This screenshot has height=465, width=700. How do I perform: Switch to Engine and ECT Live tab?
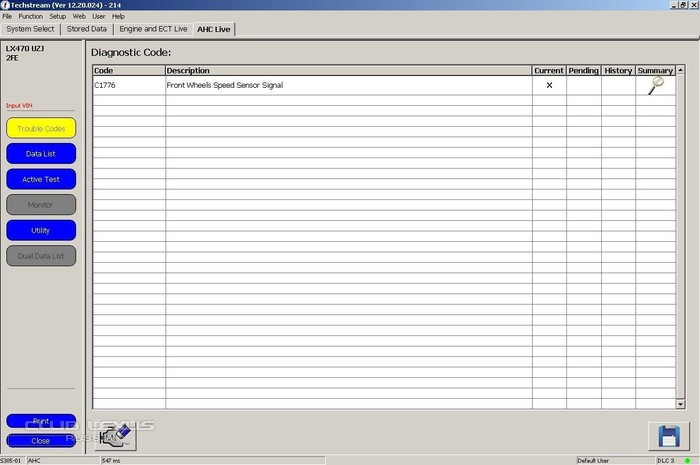click(x=153, y=29)
